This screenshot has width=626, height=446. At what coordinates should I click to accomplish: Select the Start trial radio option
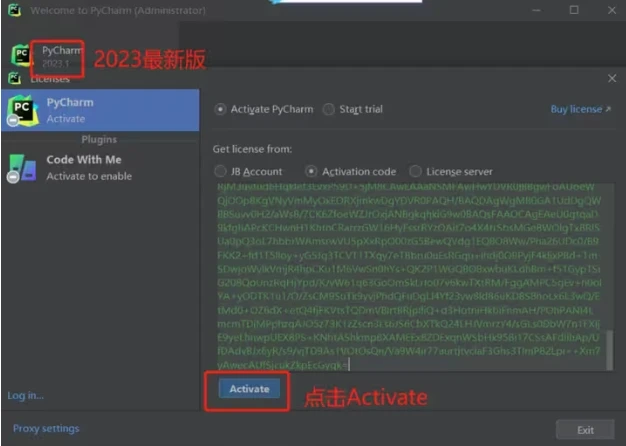click(329, 109)
